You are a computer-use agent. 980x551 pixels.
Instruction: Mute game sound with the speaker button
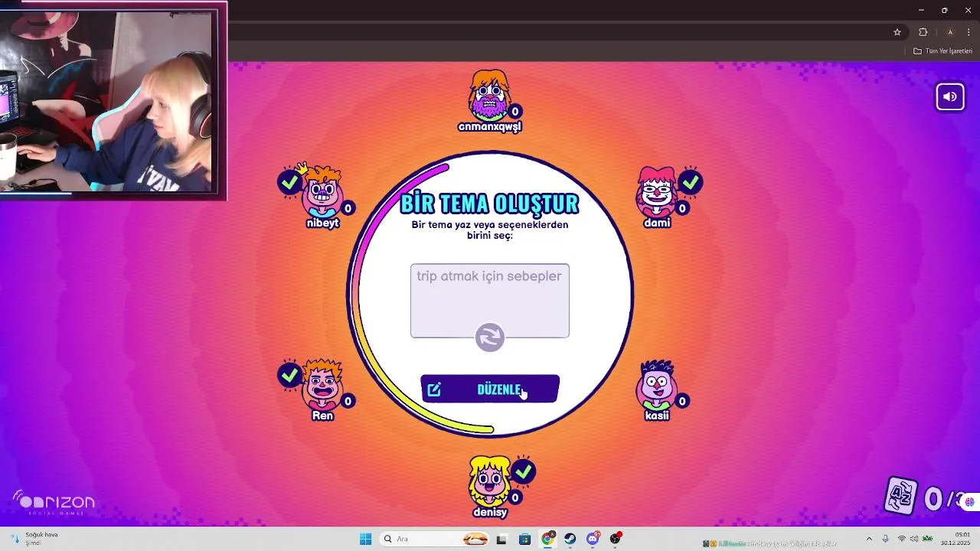pyautogui.click(x=950, y=96)
